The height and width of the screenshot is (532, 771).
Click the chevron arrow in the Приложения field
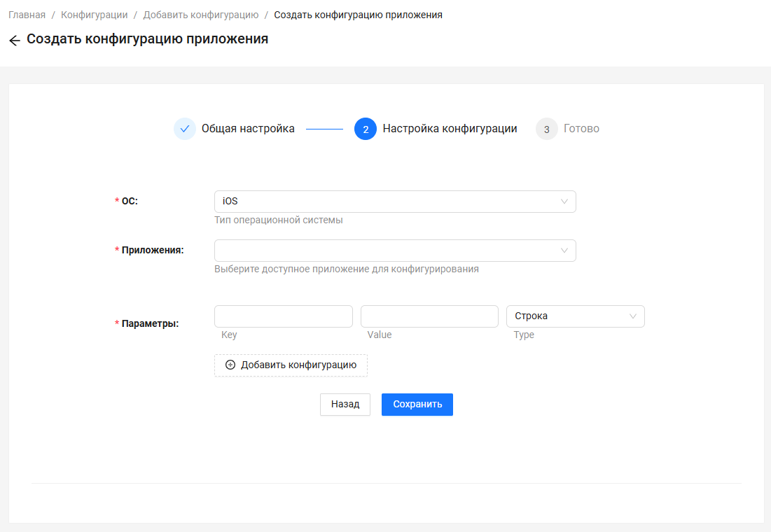pos(564,251)
